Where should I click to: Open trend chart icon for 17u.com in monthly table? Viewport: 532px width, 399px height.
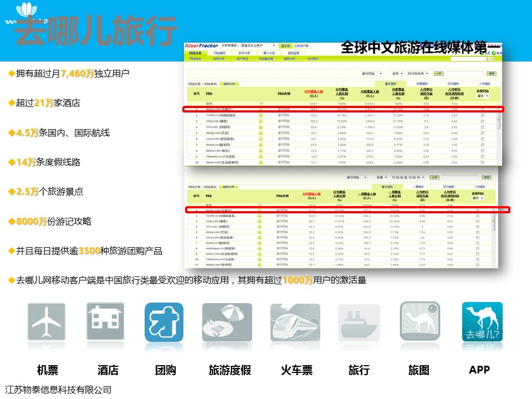(x=260, y=127)
